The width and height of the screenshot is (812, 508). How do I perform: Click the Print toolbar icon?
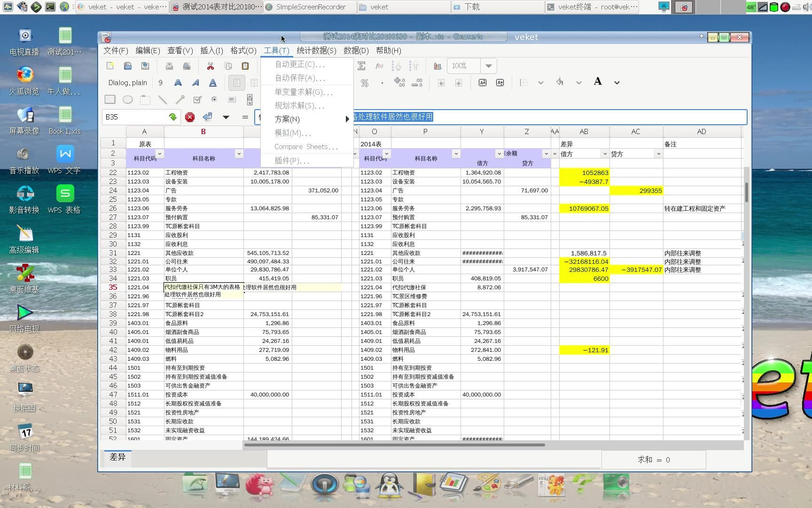pyautogui.click(x=169, y=66)
